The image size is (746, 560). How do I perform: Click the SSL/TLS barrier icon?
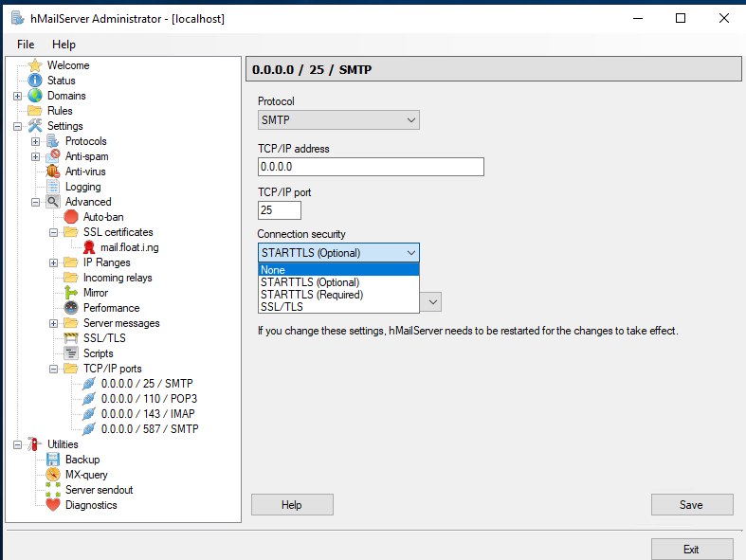[71, 338]
